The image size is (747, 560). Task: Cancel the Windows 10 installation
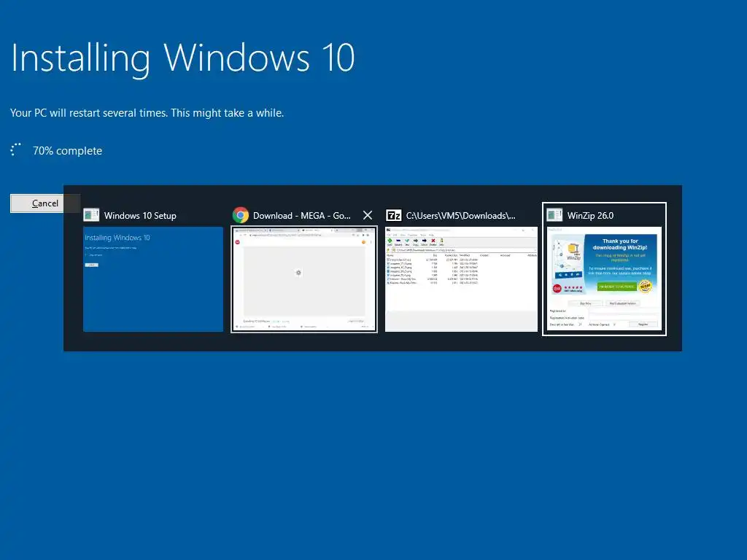tap(44, 203)
